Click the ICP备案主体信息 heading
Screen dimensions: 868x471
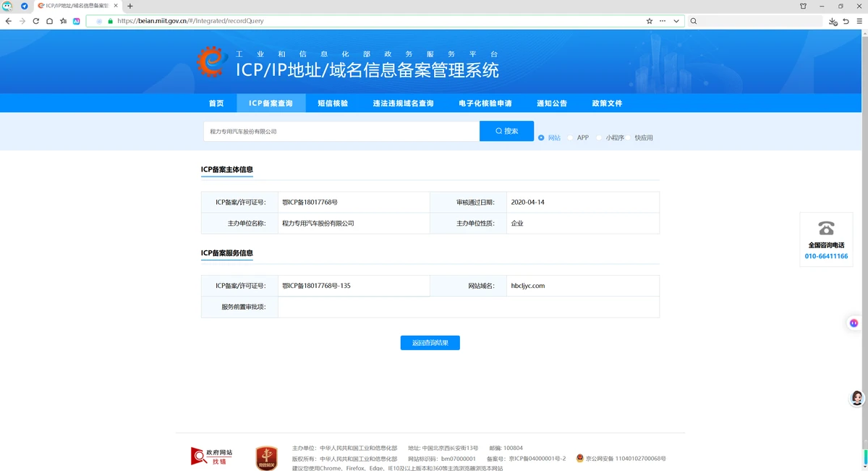click(227, 170)
